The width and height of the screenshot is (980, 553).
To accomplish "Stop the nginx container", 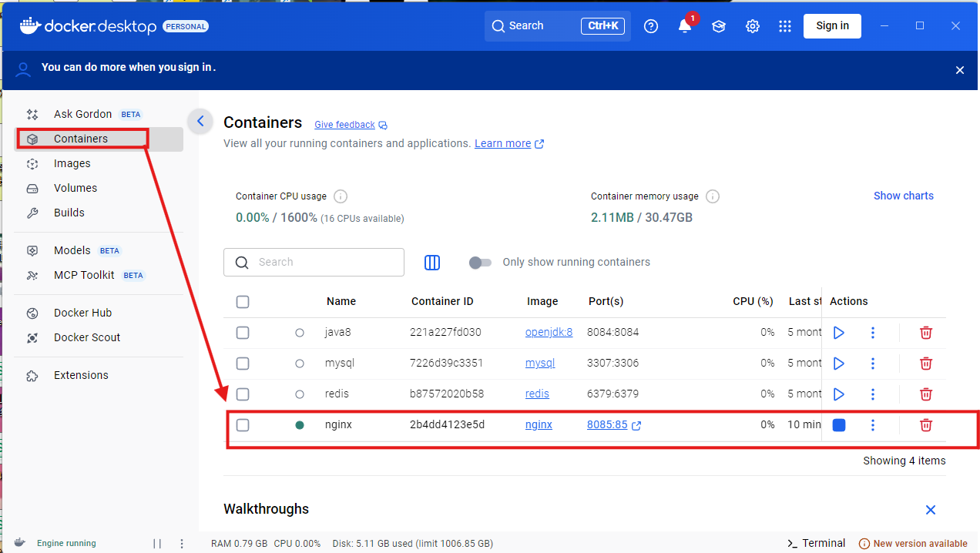I will 839,425.
